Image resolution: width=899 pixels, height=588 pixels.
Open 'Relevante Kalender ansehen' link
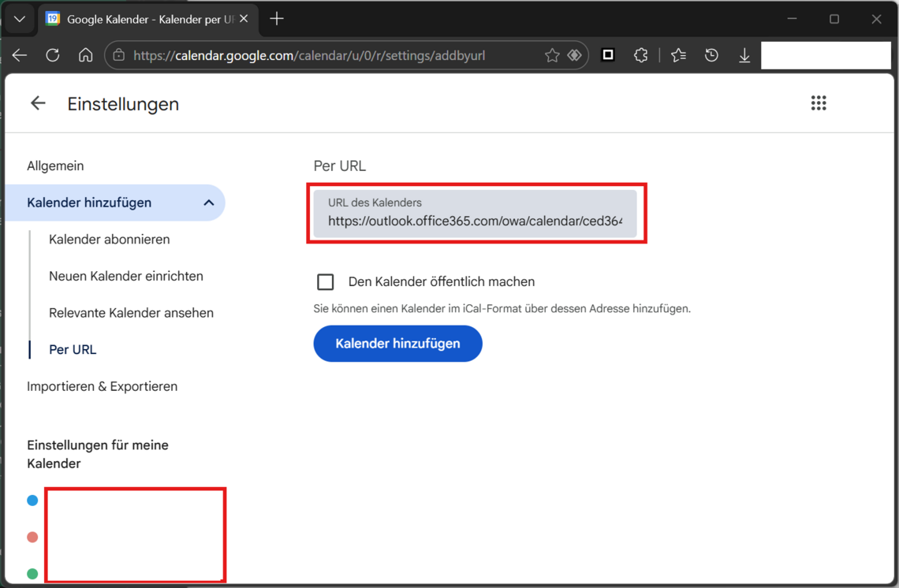131,313
